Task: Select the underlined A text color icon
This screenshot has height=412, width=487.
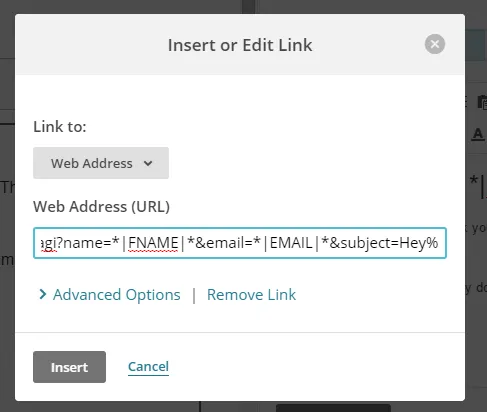Action: 478,134
